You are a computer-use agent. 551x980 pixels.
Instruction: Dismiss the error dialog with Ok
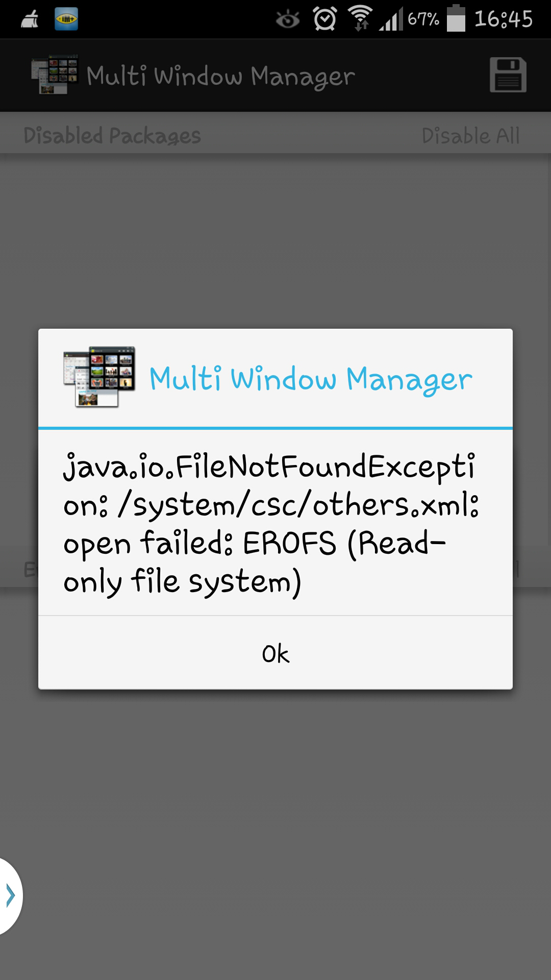coord(275,653)
